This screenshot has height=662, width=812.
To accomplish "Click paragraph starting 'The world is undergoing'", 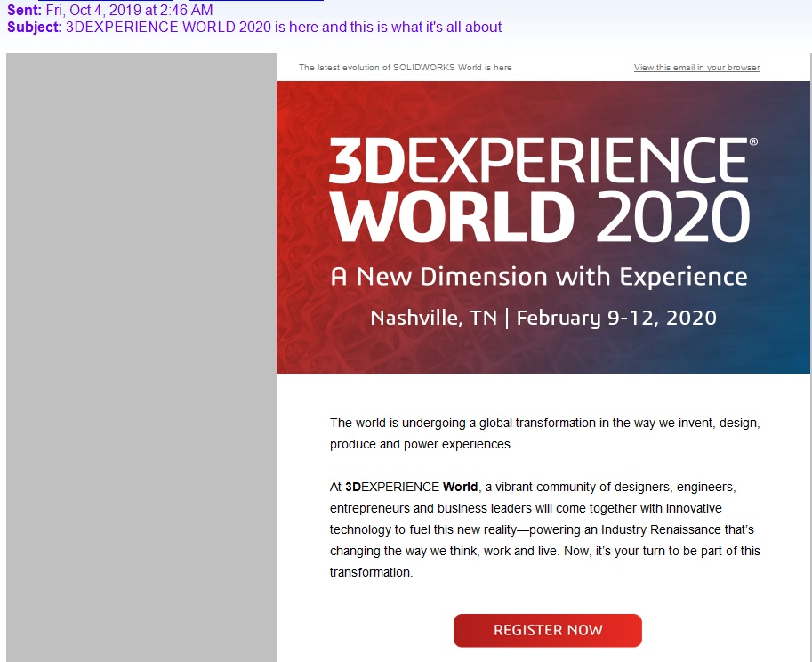I will coord(545,433).
